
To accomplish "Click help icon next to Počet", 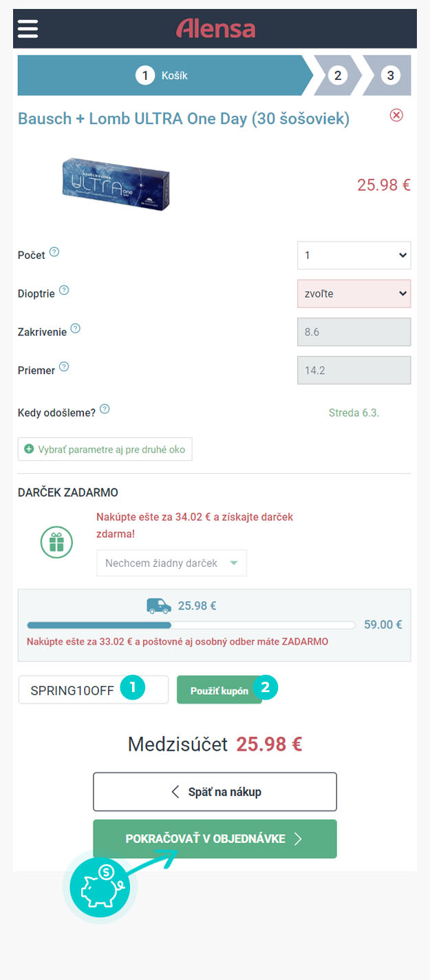I will 54,252.
